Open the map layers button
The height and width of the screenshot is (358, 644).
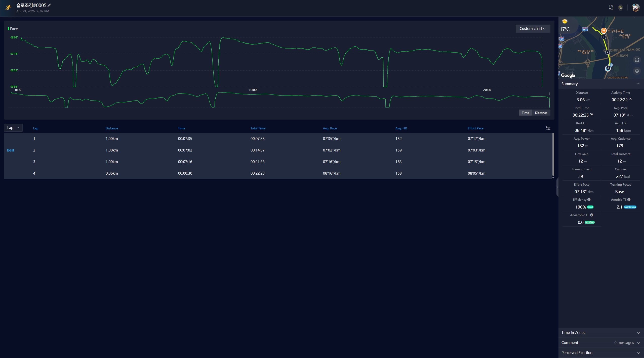tap(637, 71)
